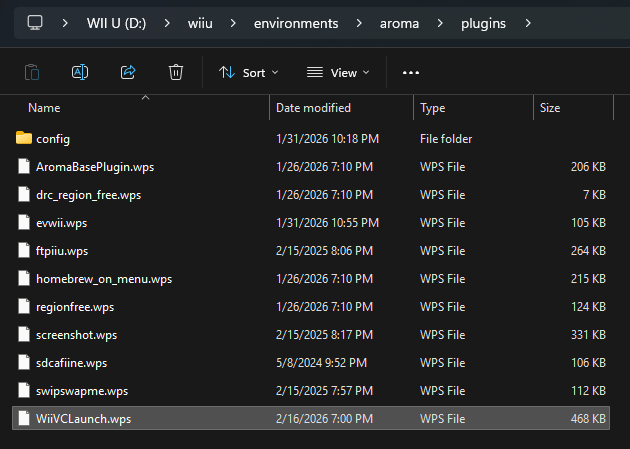Open the Sort dropdown menu
630x449 pixels.
coord(248,72)
